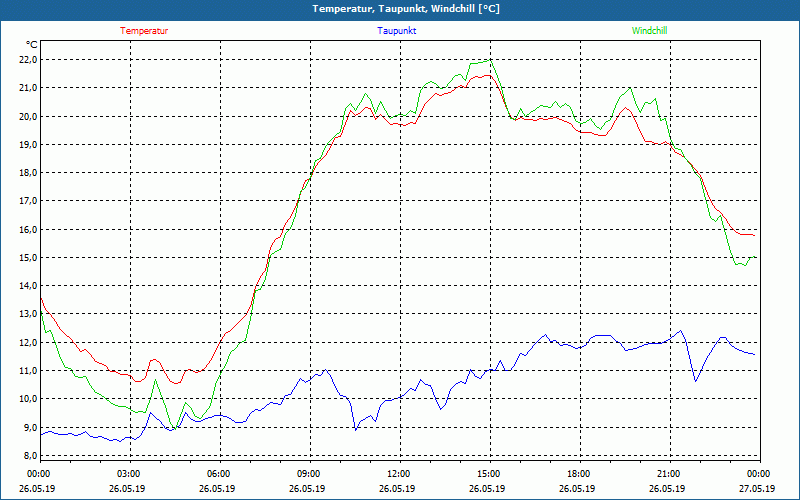Click the 03:00 time axis label
800x500 pixels.
point(130,473)
